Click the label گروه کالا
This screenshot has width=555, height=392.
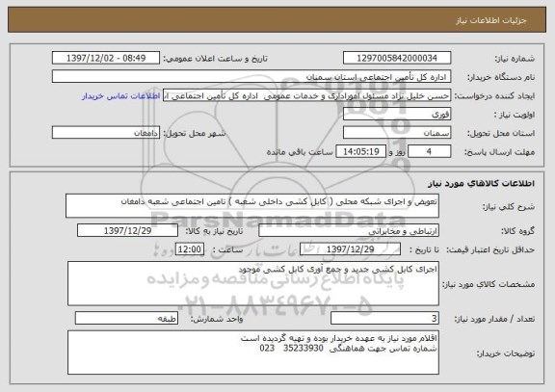pyautogui.click(x=517, y=231)
